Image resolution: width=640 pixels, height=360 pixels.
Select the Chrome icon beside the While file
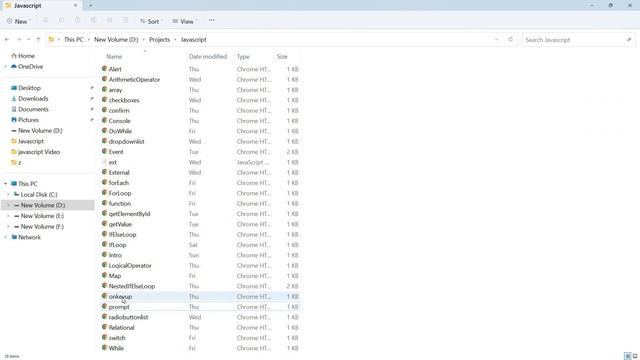tap(104, 348)
